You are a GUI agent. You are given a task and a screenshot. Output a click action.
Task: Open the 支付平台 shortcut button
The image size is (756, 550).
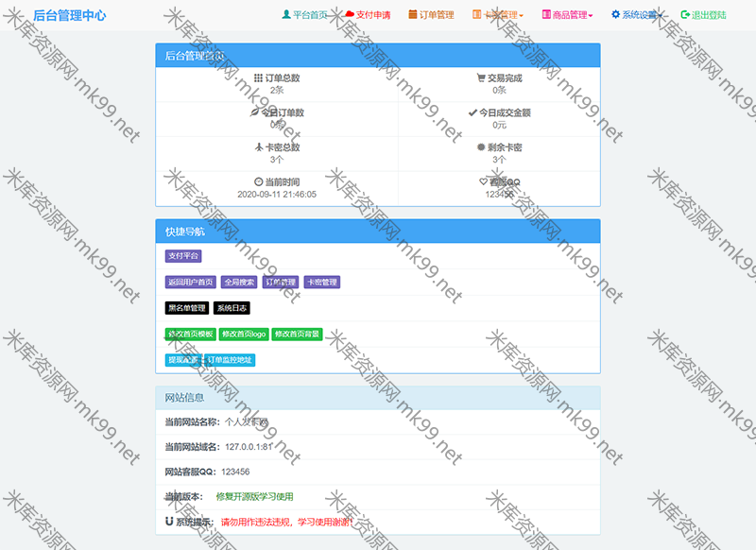pos(183,256)
